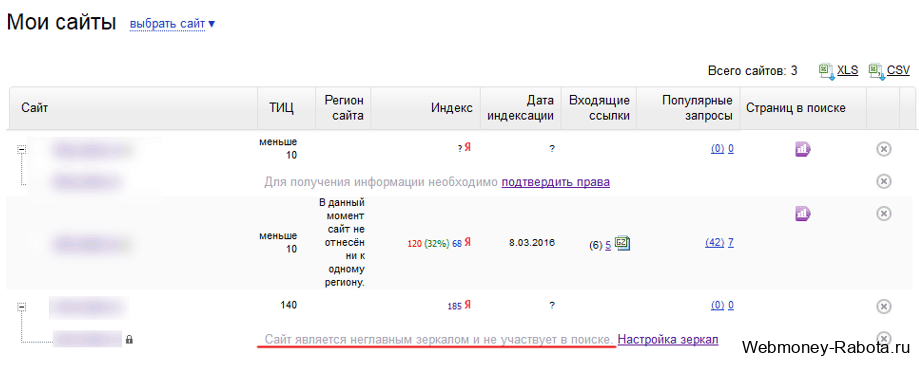The image size is (919, 365).
Task: Click the '0' queries link after '(0)' in the first row
Action: click(x=731, y=149)
